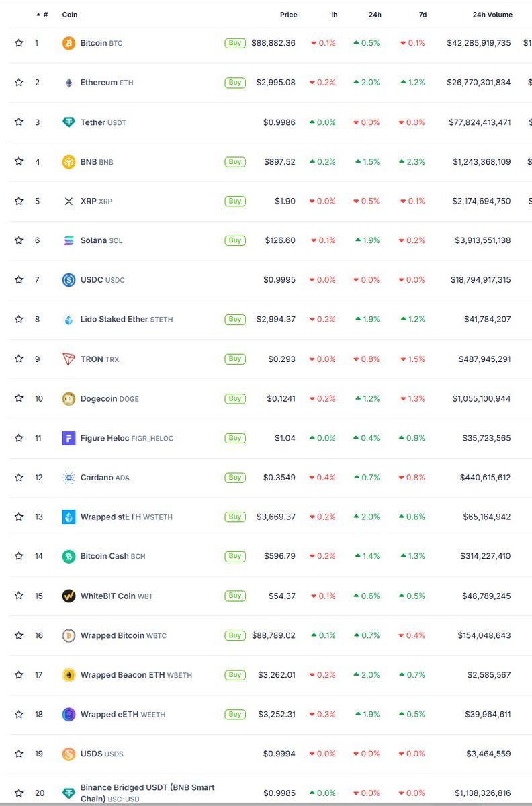Screen dimensions: 532x806
Task: Click the TRON logo icon
Action: 69,359
